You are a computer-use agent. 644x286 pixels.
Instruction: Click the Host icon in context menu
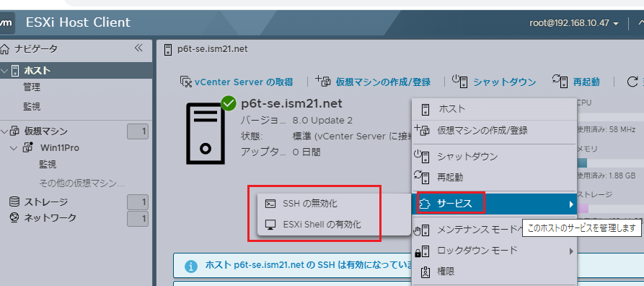pos(425,110)
